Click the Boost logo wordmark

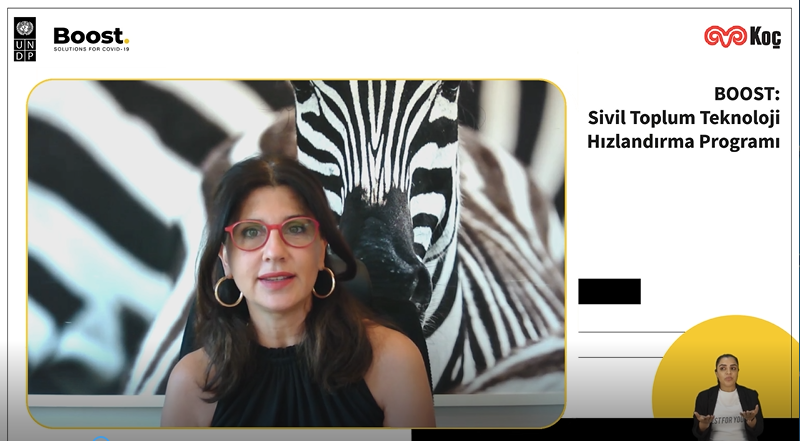(x=91, y=36)
